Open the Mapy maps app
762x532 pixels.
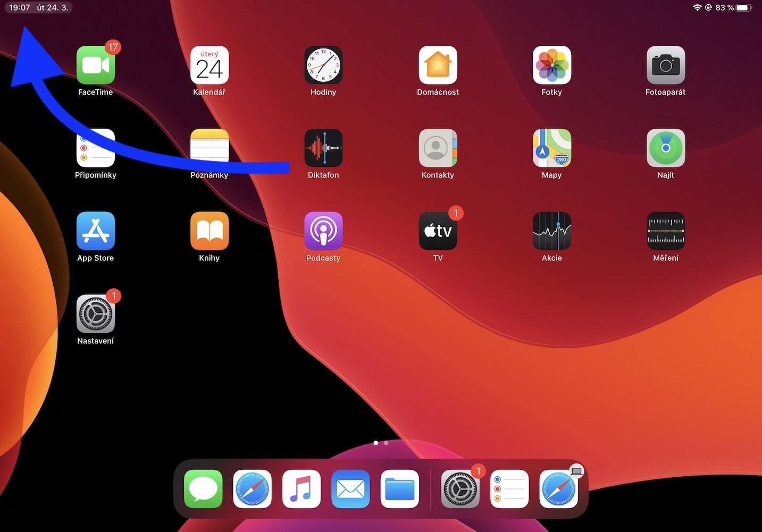[x=552, y=148]
